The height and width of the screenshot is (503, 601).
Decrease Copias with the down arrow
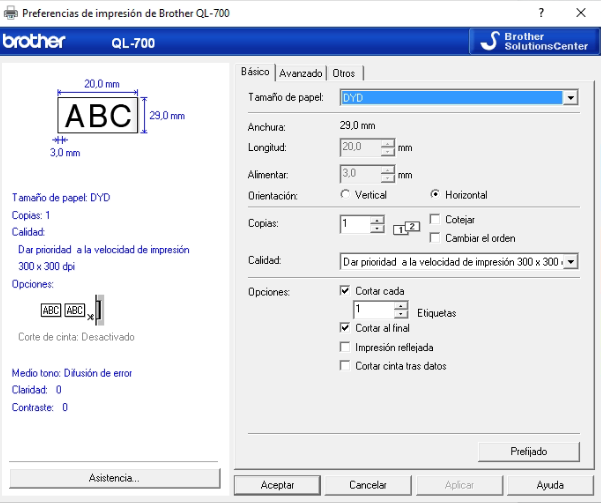point(377,229)
